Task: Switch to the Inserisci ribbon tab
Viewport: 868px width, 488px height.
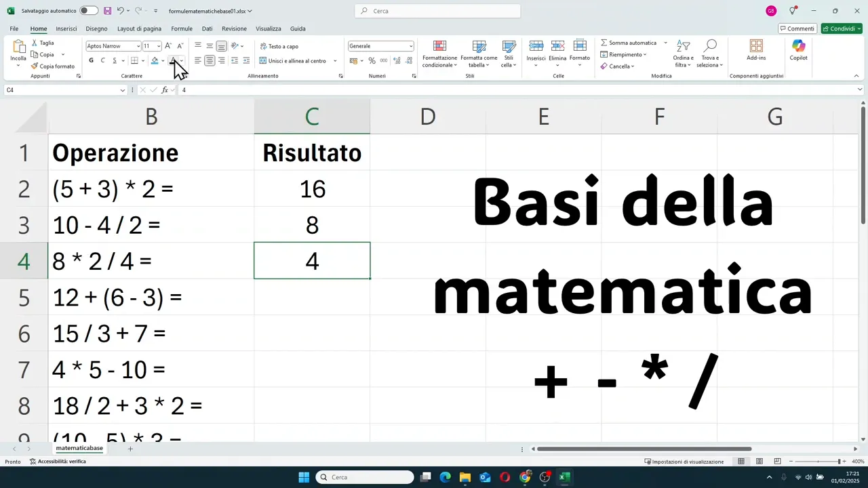Action: (66, 28)
